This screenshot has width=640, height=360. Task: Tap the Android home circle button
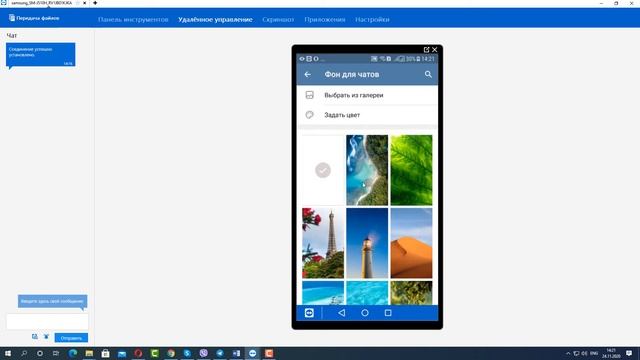pyautogui.click(x=365, y=313)
